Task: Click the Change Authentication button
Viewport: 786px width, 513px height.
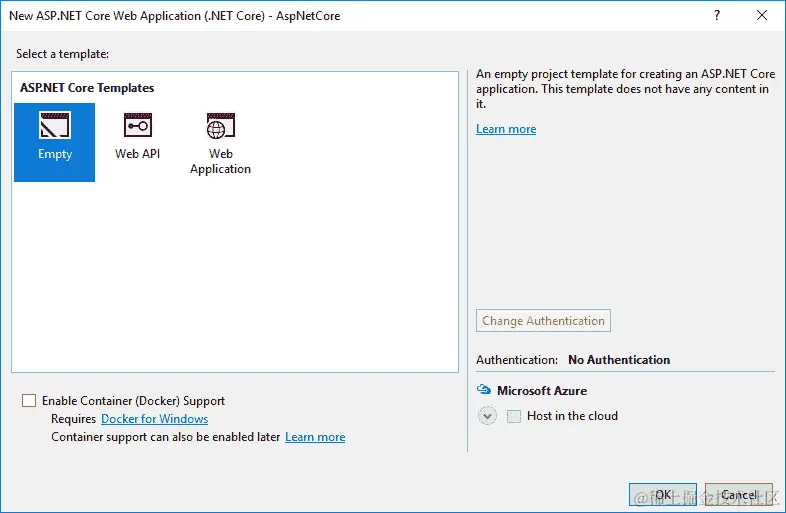Action: click(x=543, y=320)
